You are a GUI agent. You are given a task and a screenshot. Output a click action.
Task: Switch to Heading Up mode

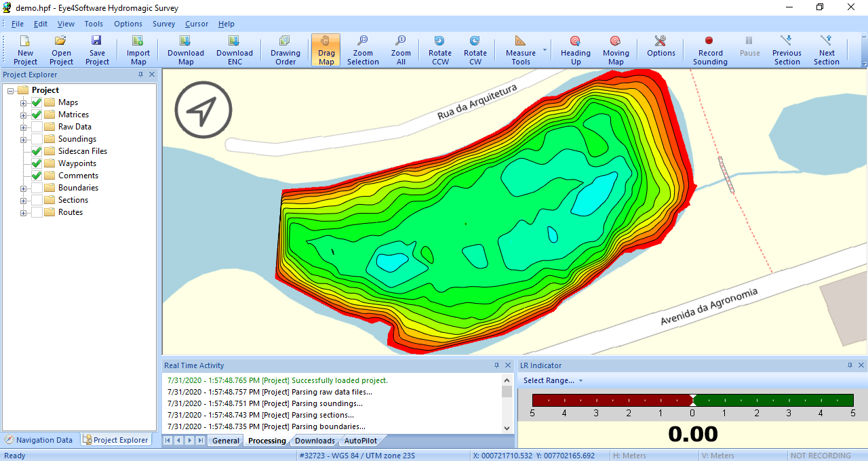click(x=575, y=50)
